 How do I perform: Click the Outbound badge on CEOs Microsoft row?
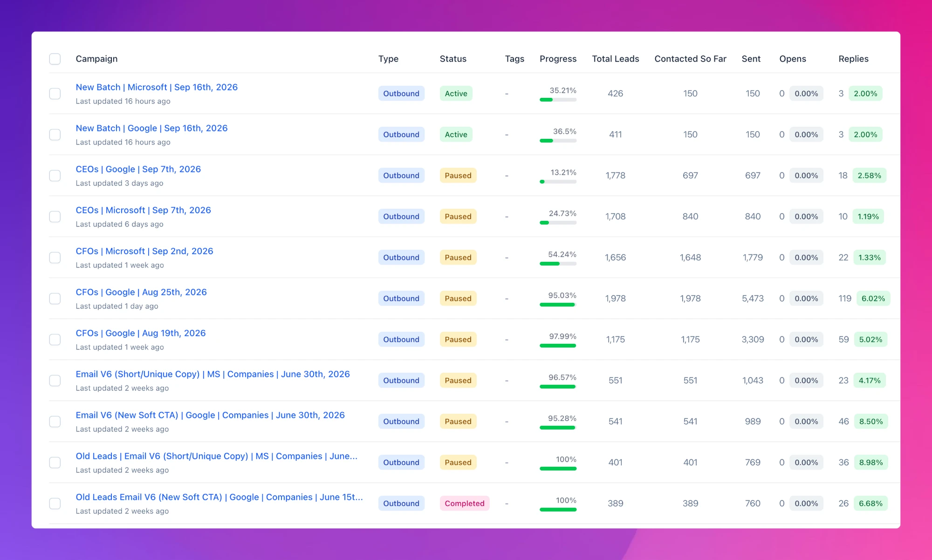pos(401,217)
